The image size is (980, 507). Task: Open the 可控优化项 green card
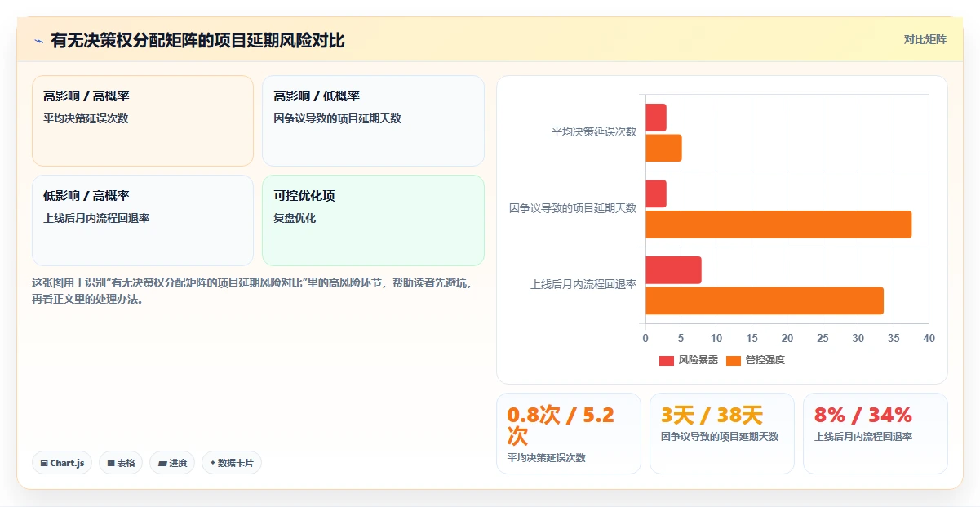click(373, 220)
